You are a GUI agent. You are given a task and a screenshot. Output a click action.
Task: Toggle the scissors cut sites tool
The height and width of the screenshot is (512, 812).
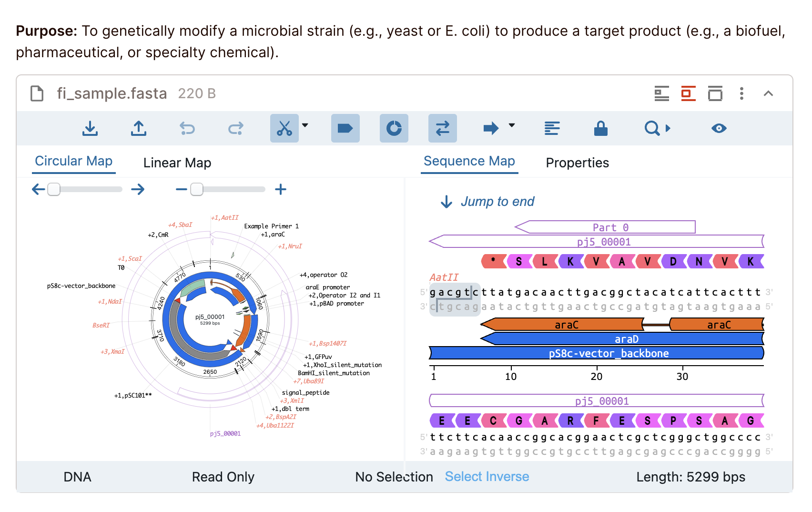[284, 128]
